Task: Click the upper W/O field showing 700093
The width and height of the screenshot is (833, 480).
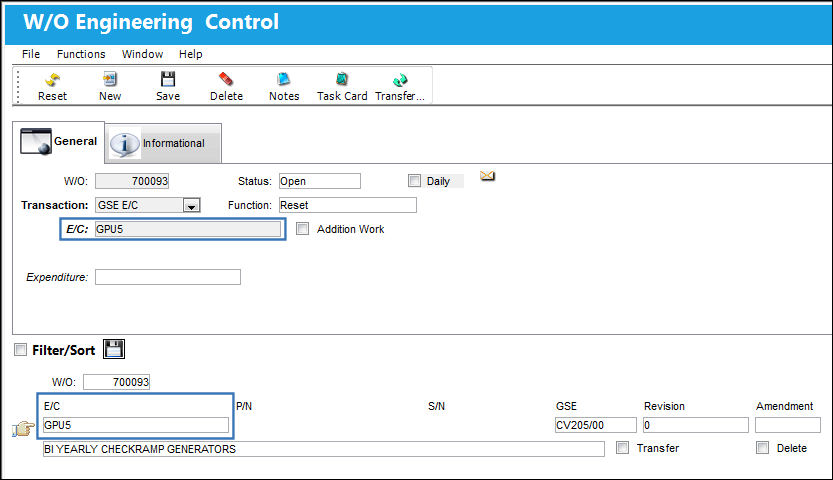Action: pyautogui.click(x=132, y=181)
